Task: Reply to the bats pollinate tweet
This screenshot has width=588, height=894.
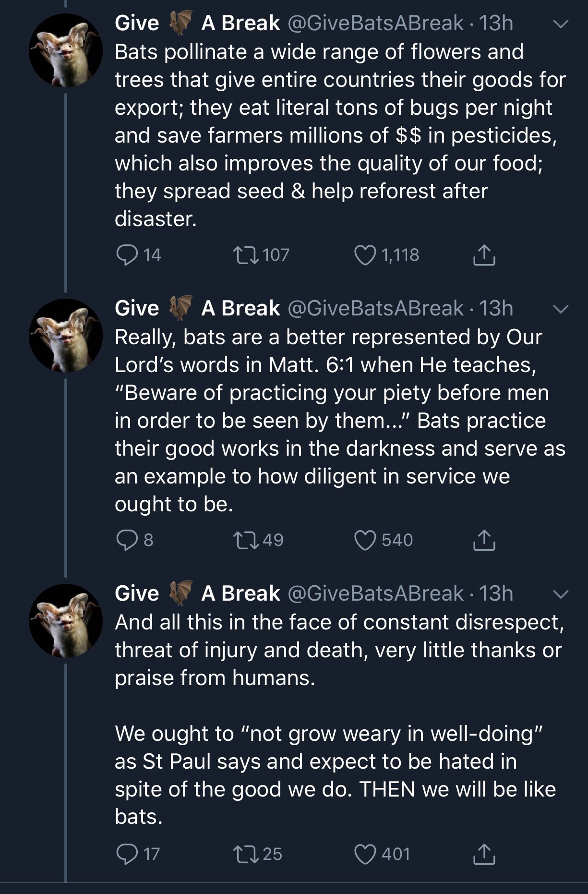Action: click(x=127, y=255)
